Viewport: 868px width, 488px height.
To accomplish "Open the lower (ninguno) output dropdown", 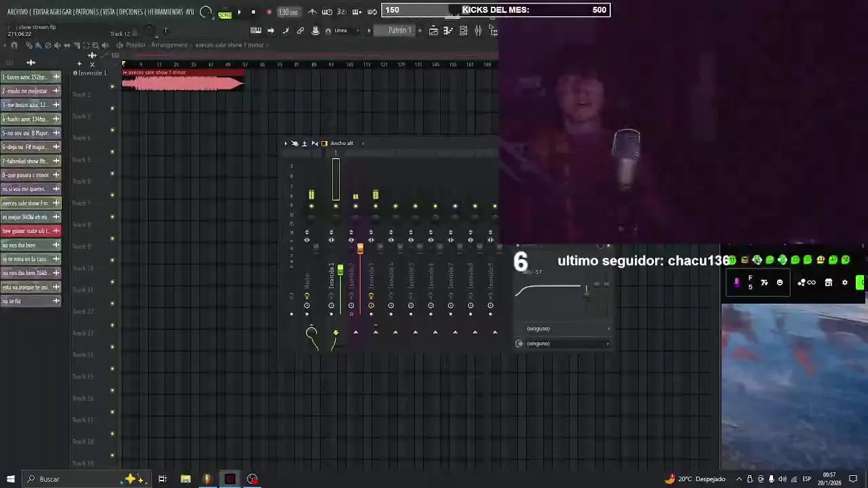I will [568, 344].
